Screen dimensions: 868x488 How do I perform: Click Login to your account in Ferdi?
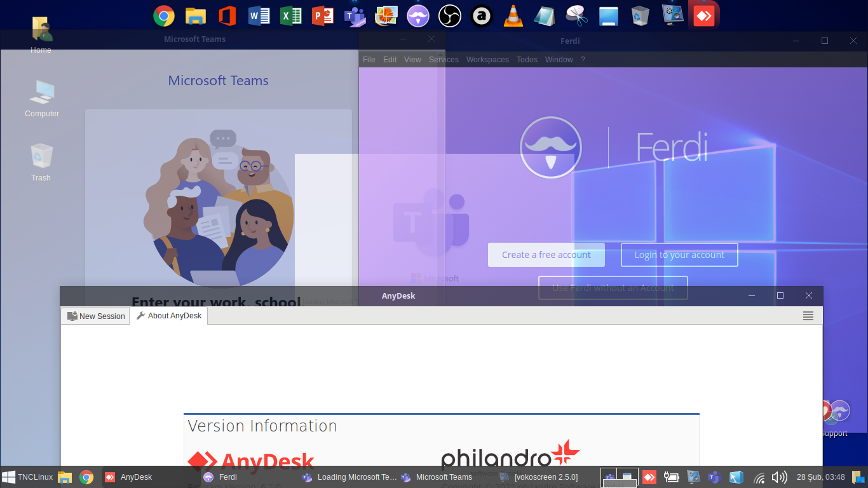click(679, 255)
